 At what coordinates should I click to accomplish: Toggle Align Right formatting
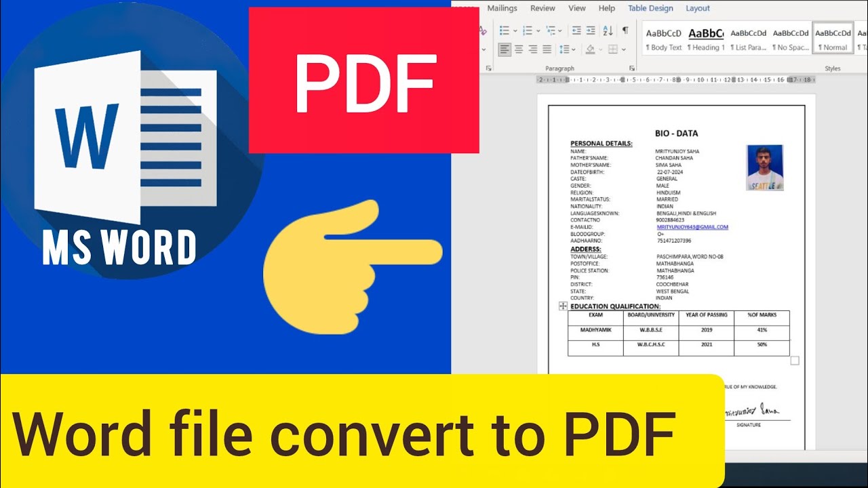point(533,49)
